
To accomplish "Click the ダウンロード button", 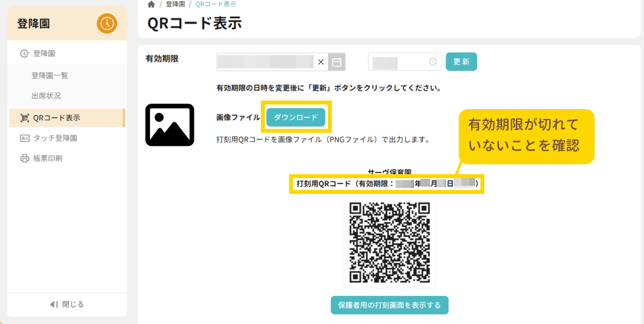I will pyautogui.click(x=296, y=117).
